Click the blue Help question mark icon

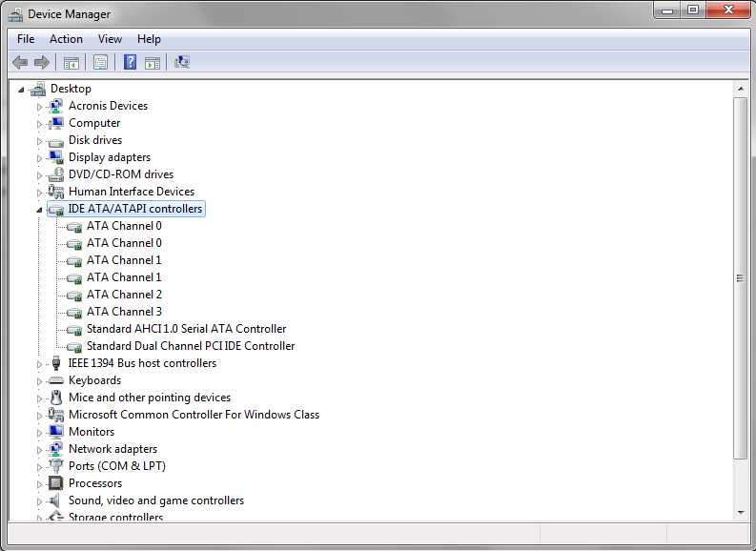[131, 62]
